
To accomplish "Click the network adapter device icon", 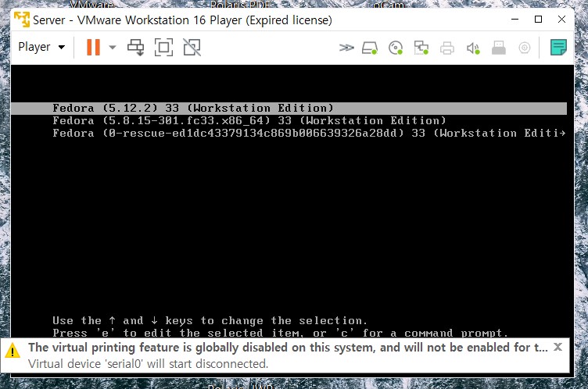I will coord(421,48).
